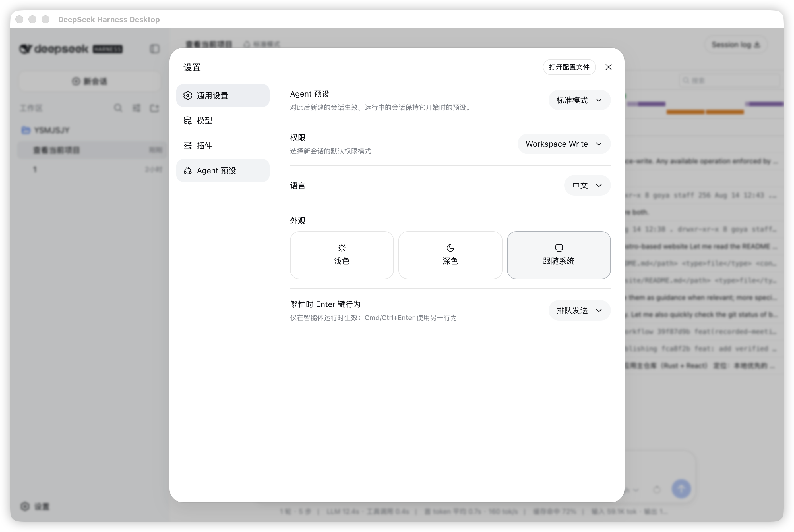Click the gear icon beside 通用设置
Viewport: 794px width, 532px height.
(x=188, y=96)
